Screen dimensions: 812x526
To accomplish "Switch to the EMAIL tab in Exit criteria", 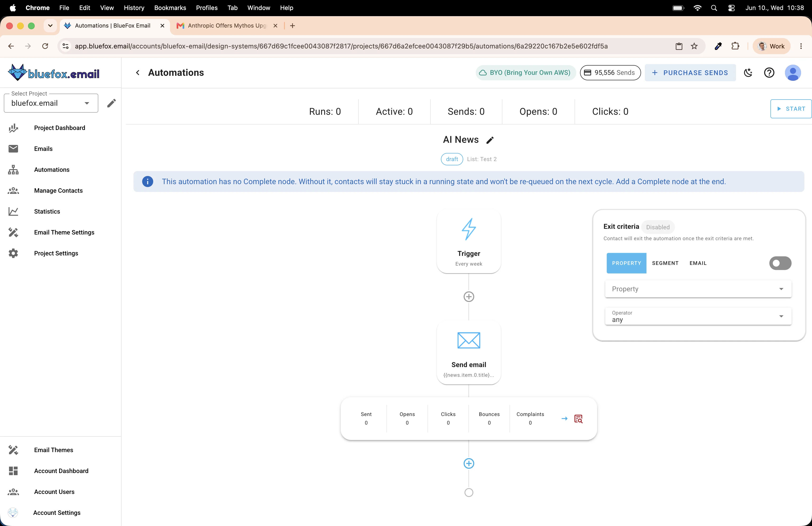I will (698, 263).
